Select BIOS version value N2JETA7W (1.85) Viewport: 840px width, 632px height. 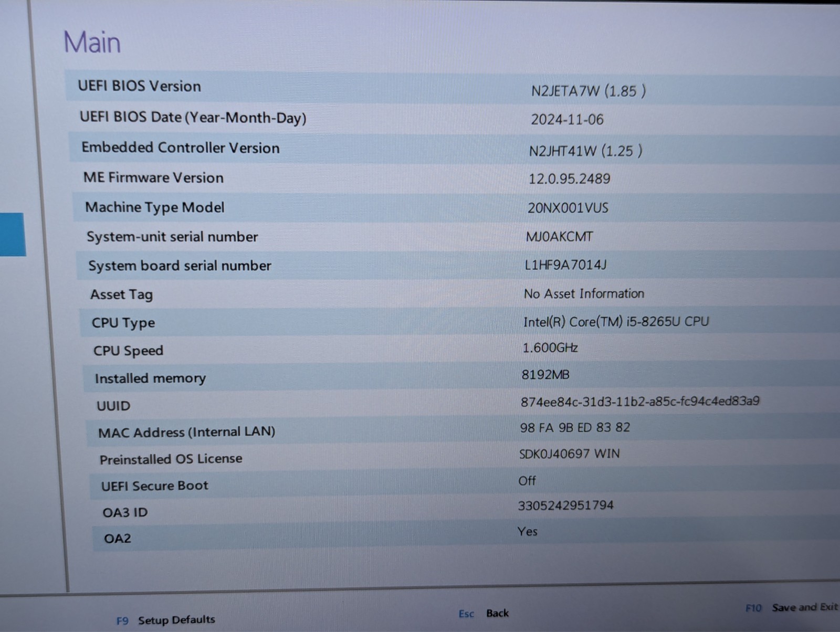coord(589,91)
